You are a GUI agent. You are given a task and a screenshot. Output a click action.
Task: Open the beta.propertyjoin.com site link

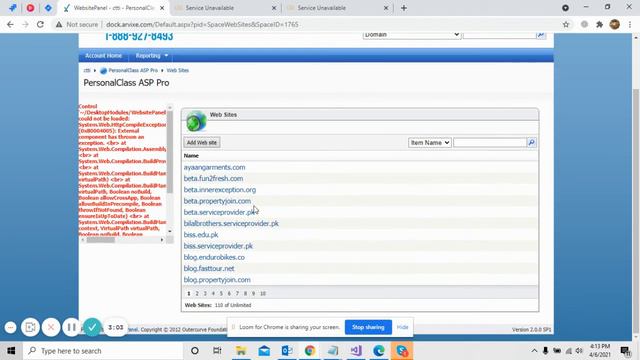pyautogui.click(x=217, y=201)
